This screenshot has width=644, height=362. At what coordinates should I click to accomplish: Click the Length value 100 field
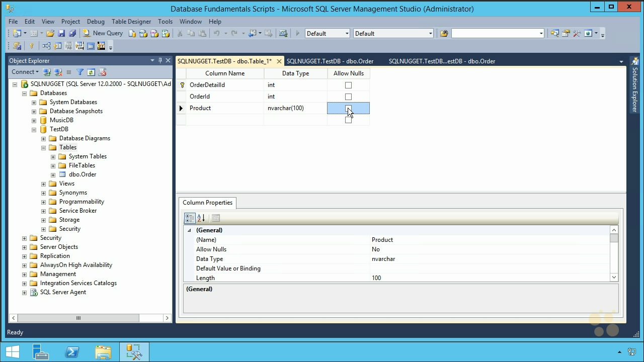tap(489, 278)
